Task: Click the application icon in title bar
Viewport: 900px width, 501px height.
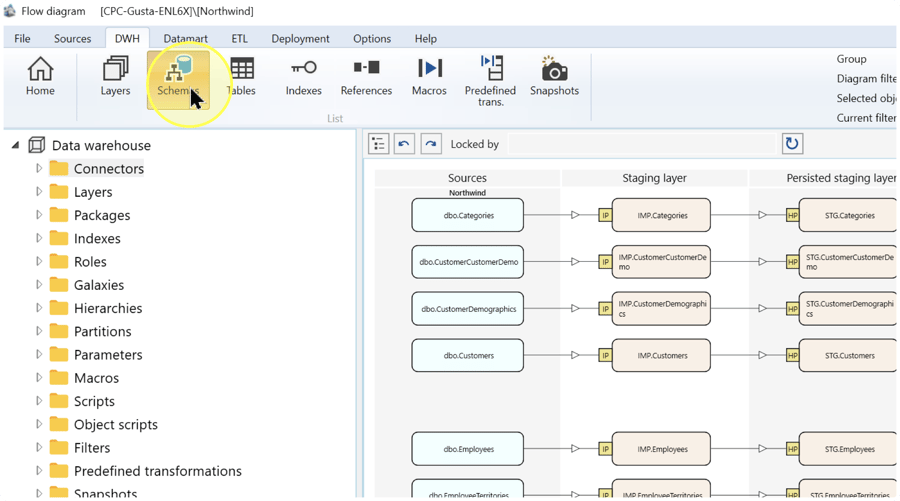Action: pos(9,10)
